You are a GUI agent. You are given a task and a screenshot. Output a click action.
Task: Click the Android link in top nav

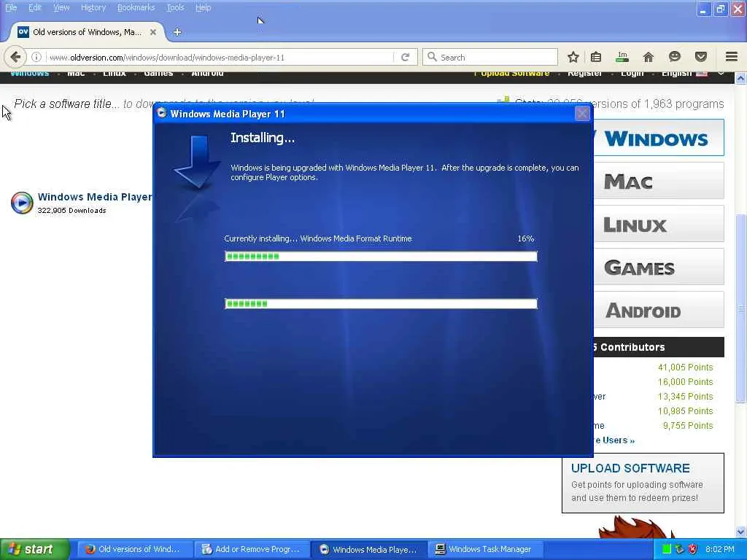(207, 74)
